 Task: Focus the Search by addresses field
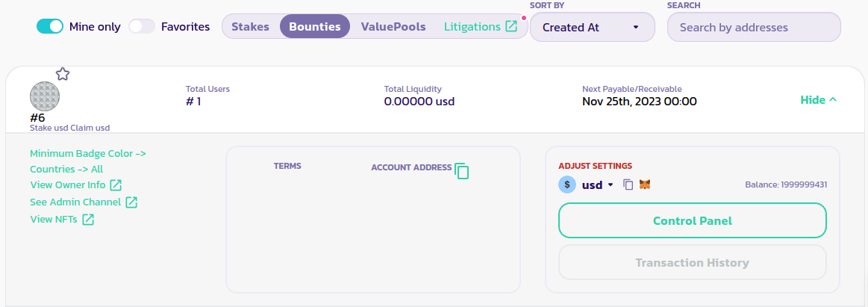[754, 27]
